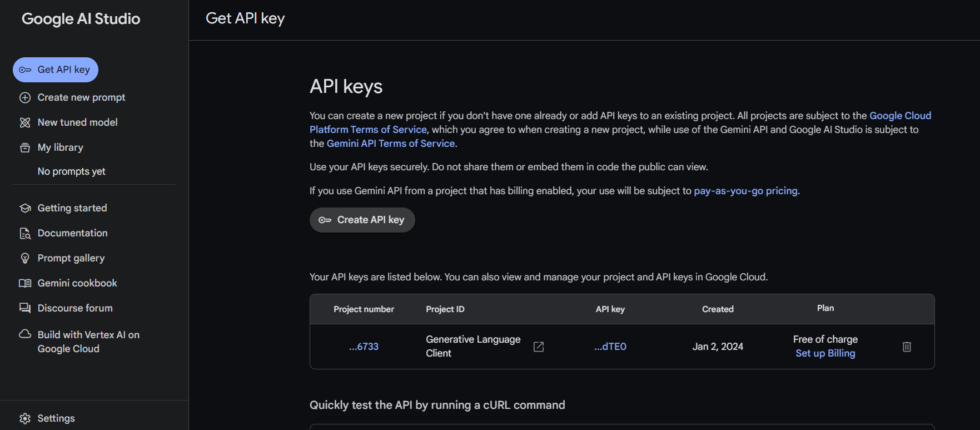The height and width of the screenshot is (430, 980).
Task: Click the lightbulb icon for Prompt gallery
Action: click(x=25, y=258)
